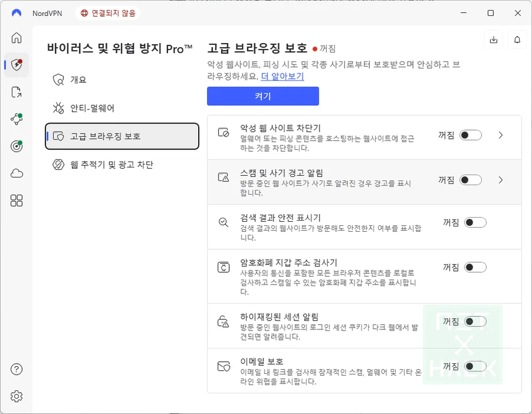Open the Home icon in the sidebar
This screenshot has height=414, width=532.
[x=17, y=38]
